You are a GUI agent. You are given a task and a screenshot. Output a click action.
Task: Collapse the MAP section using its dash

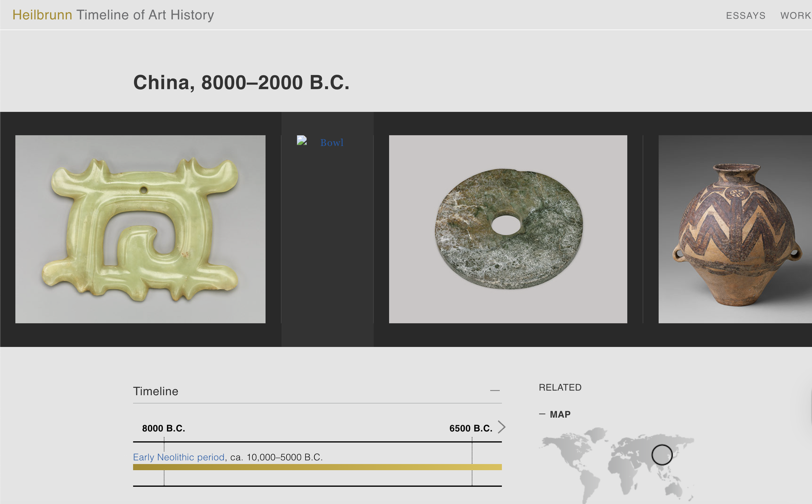click(x=542, y=414)
